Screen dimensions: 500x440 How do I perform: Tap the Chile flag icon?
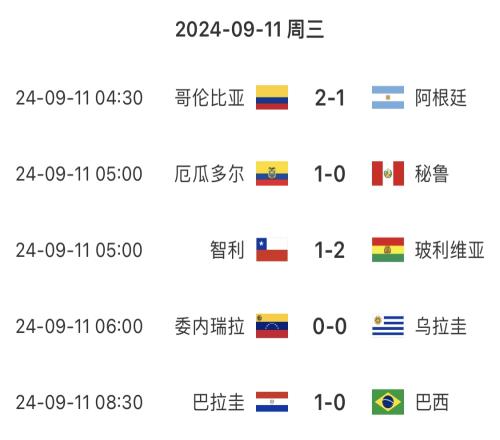[x=272, y=249]
